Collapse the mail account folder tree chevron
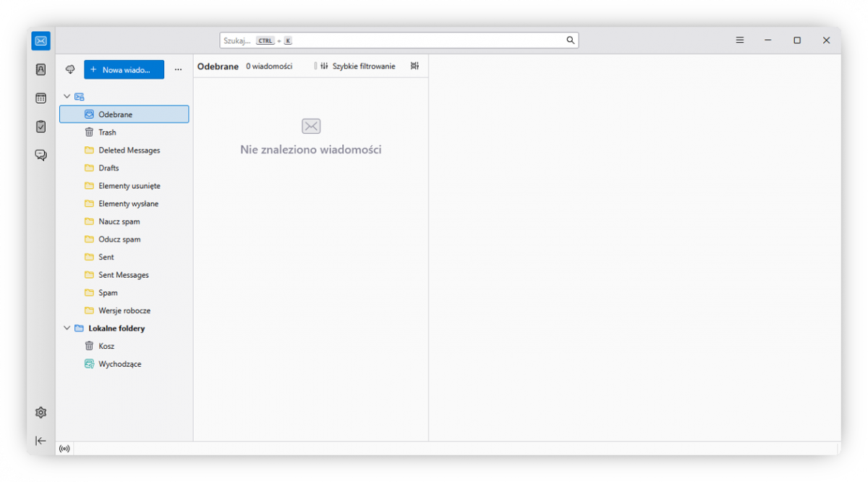 [67, 96]
